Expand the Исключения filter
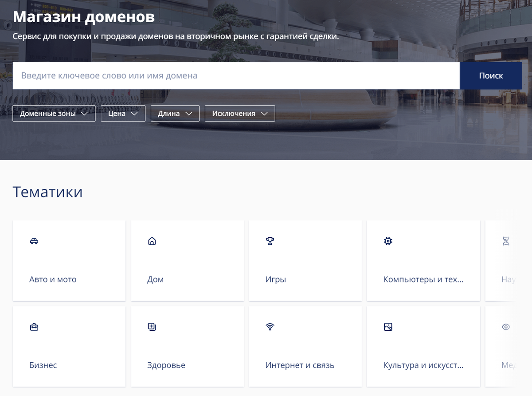This screenshot has width=532, height=396. 239,113
